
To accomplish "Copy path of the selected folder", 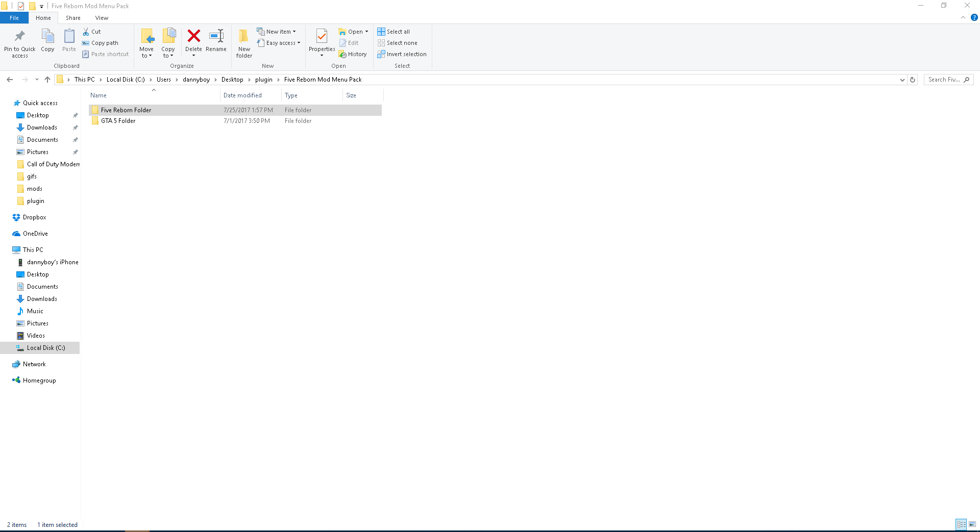I will point(100,43).
